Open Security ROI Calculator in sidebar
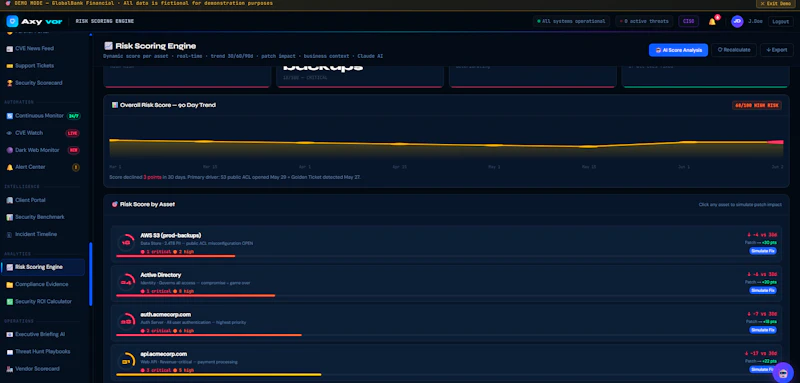 [43, 301]
